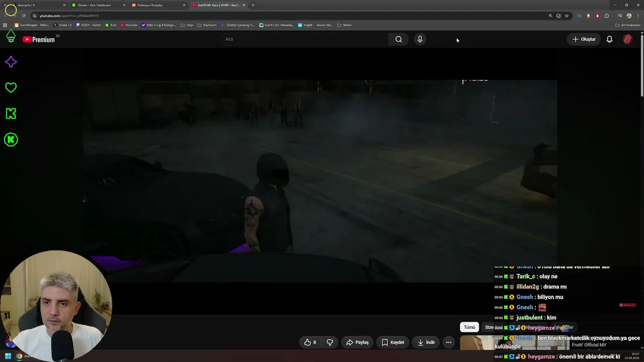Close the "Anasayfa / X" tab
This screenshot has width=644, height=362.
pos(64,5)
